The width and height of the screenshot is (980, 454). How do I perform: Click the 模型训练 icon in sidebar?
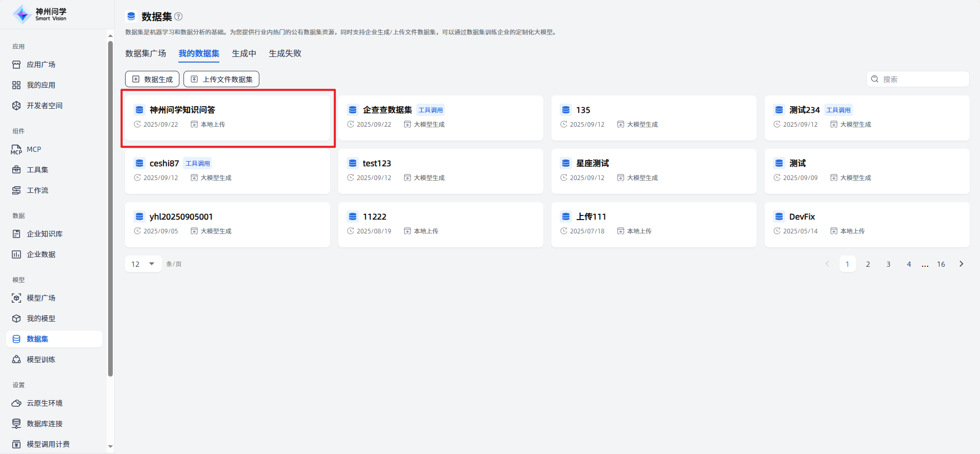(x=16, y=360)
